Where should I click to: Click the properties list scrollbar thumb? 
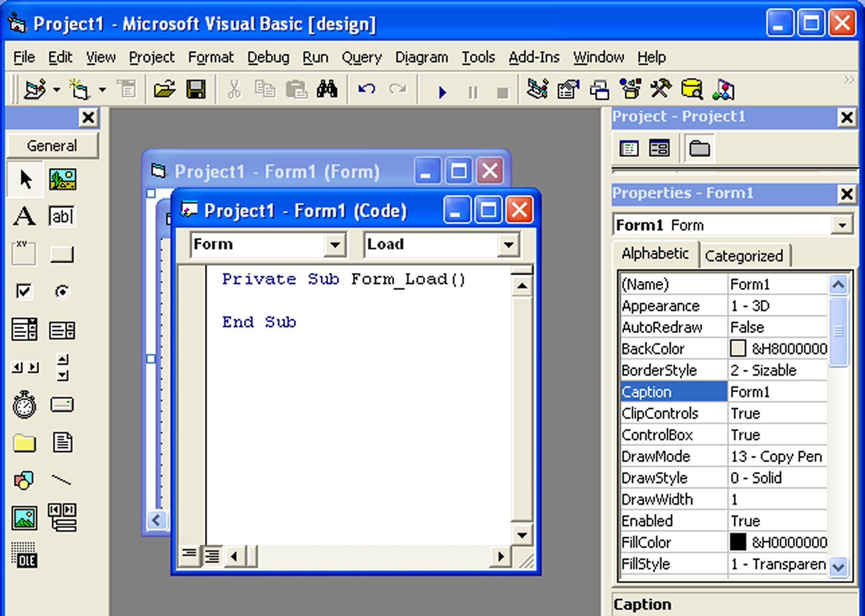838,332
